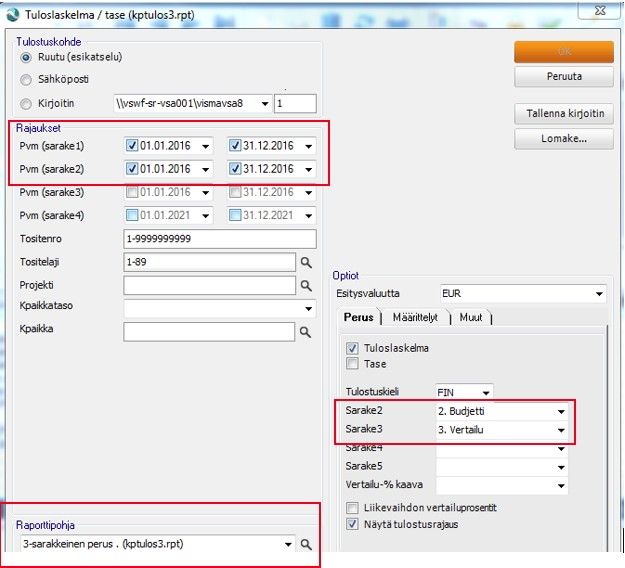Open Pvm (sarake2) start date picker
The height and width of the screenshot is (568, 625).
coord(206,169)
